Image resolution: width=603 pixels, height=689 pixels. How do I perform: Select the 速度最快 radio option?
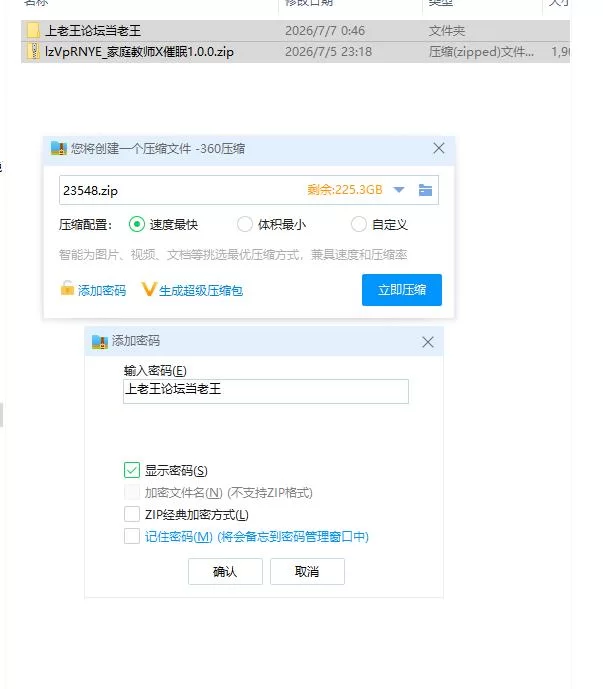tap(137, 224)
